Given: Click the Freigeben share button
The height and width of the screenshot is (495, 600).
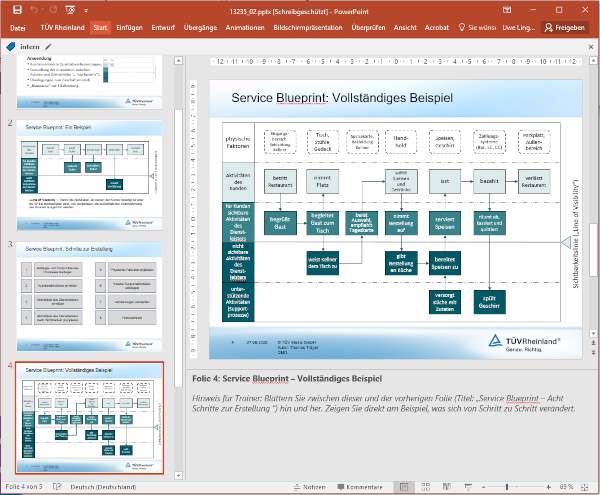Looking at the screenshot, I should 565,28.
